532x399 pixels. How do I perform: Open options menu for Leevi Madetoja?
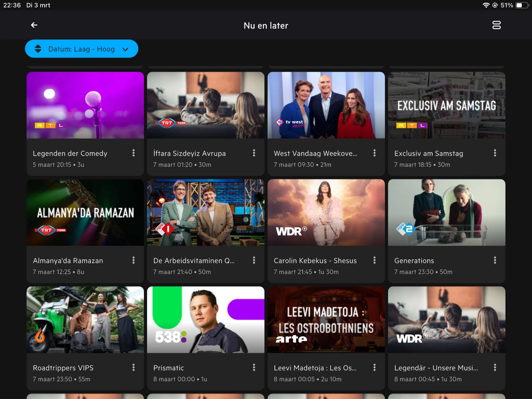[x=374, y=367]
